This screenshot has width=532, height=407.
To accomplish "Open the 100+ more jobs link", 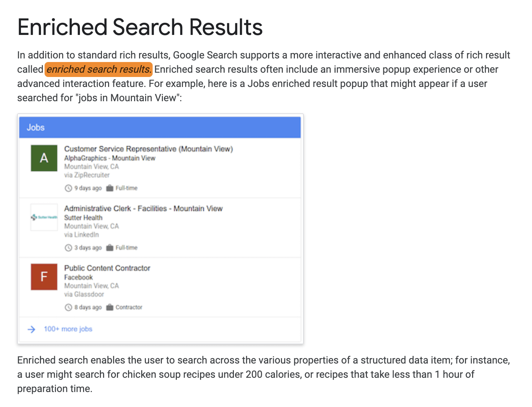I will pyautogui.click(x=68, y=329).
